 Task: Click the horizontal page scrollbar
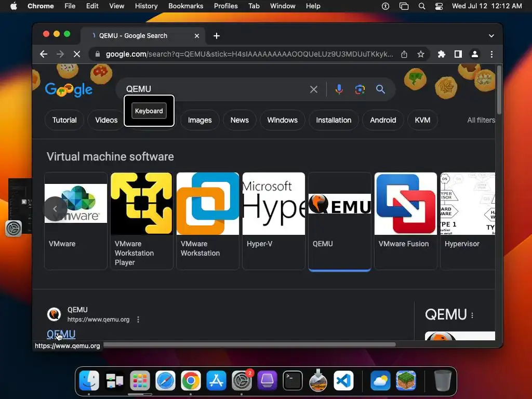pos(249,344)
